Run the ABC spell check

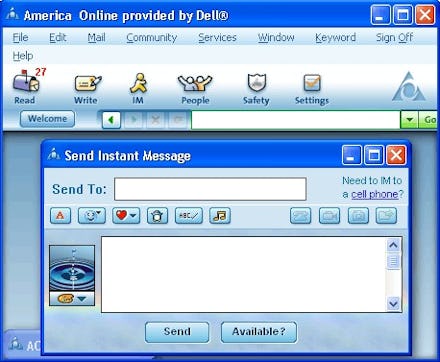pyautogui.click(x=189, y=215)
